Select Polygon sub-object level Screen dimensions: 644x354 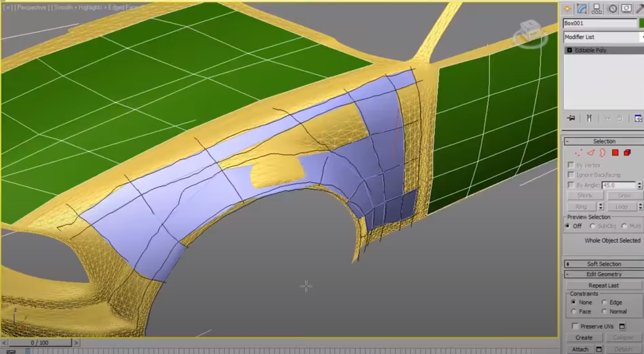point(615,153)
